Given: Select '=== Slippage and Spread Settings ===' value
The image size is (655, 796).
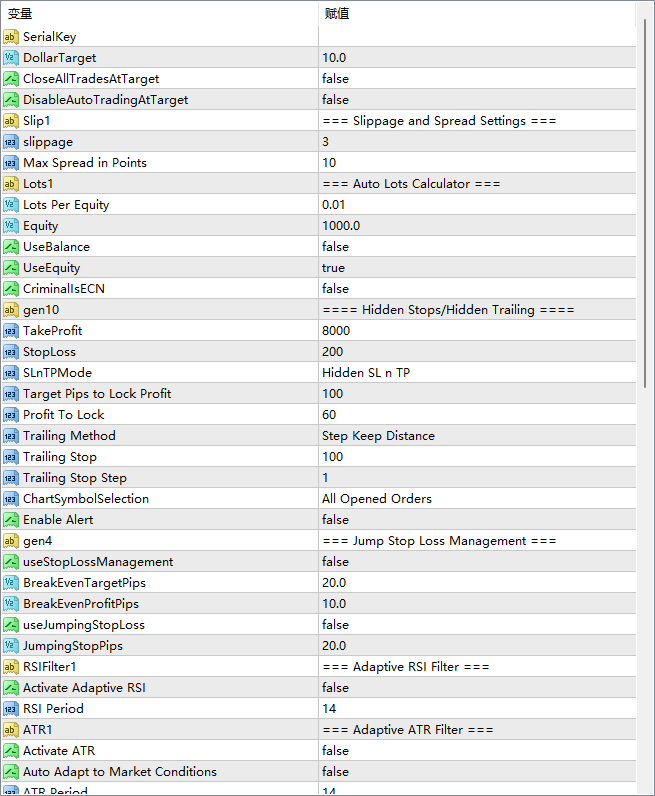Looking at the screenshot, I should 439,121.
